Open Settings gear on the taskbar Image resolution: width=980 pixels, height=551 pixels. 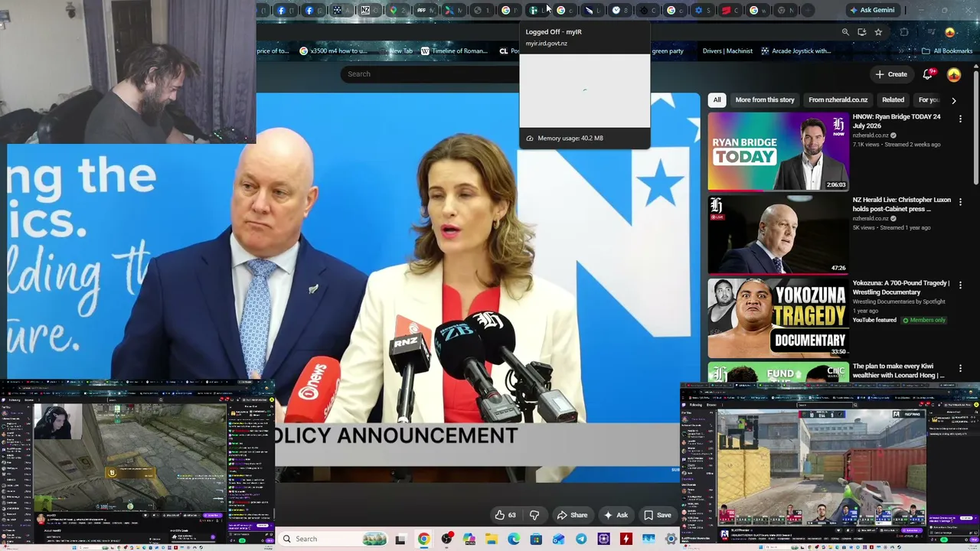[x=671, y=540]
